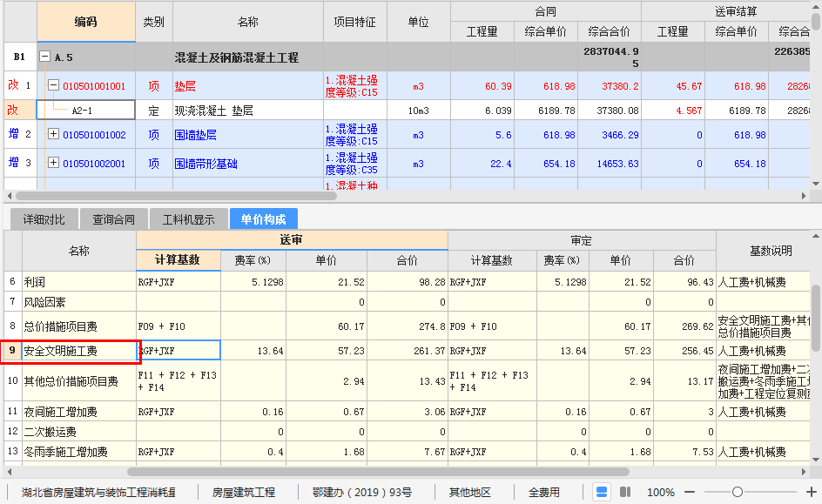The height and width of the screenshot is (504, 822).
Task: Select the 其他总价措施项目费 row name
Action: 71,381
